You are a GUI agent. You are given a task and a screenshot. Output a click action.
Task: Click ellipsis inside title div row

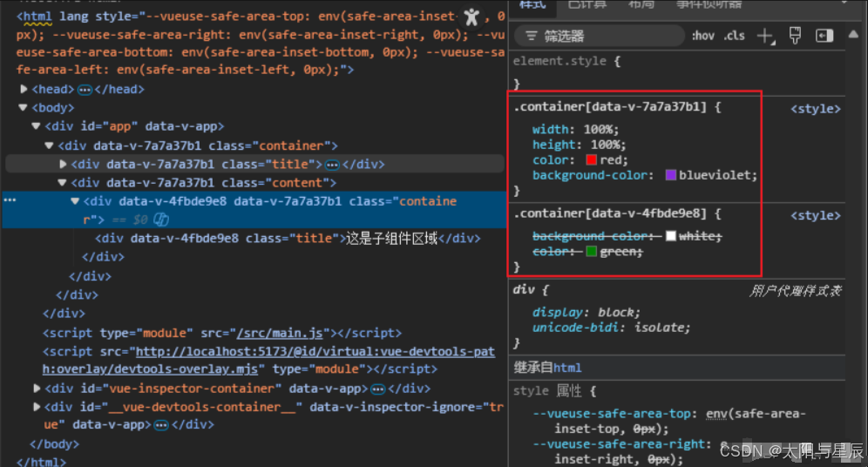coord(332,165)
